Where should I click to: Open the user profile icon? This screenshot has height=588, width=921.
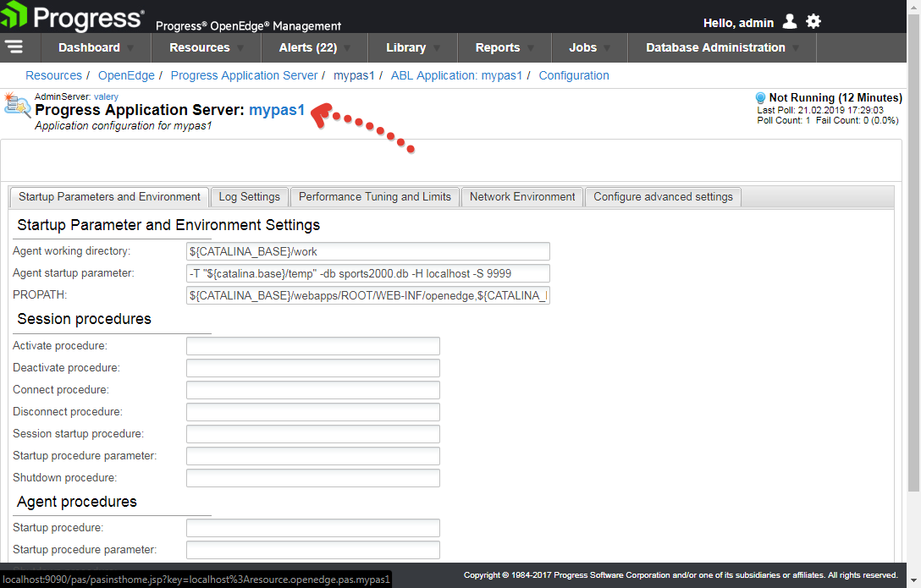[789, 22]
